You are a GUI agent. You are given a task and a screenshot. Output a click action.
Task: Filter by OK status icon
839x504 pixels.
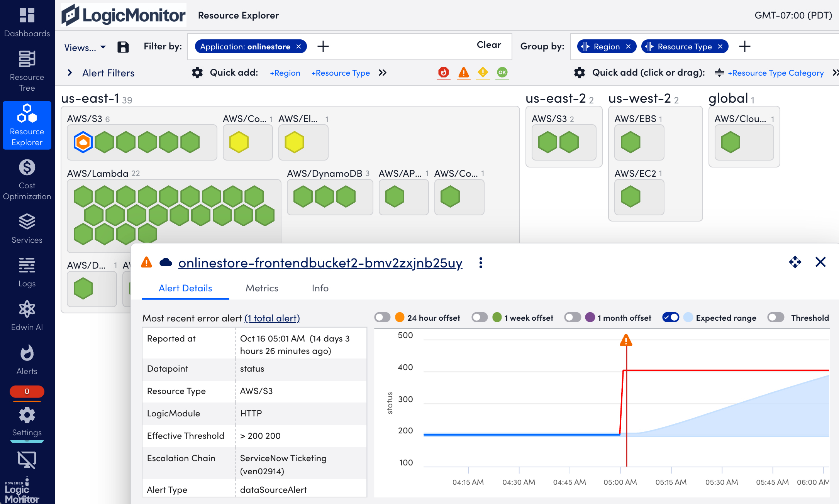[502, 73]
